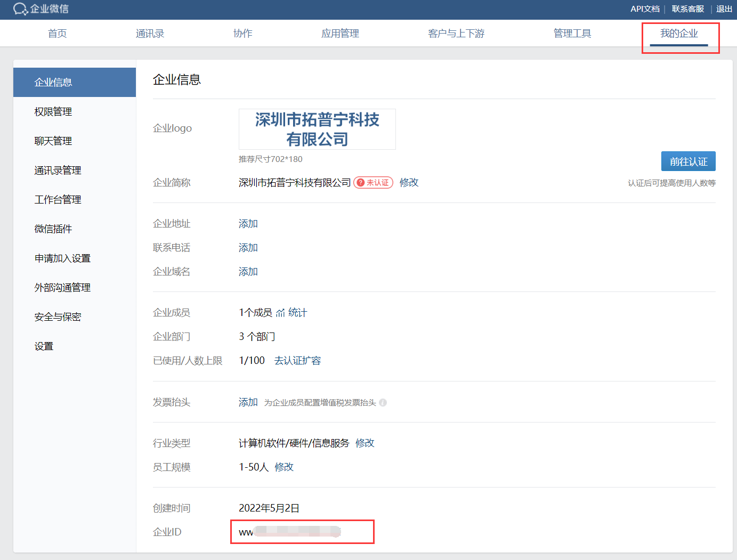Click 退出 to log out
Image resolution: width=737 pixels, height=560 pixels.
(x=724, y=9)
